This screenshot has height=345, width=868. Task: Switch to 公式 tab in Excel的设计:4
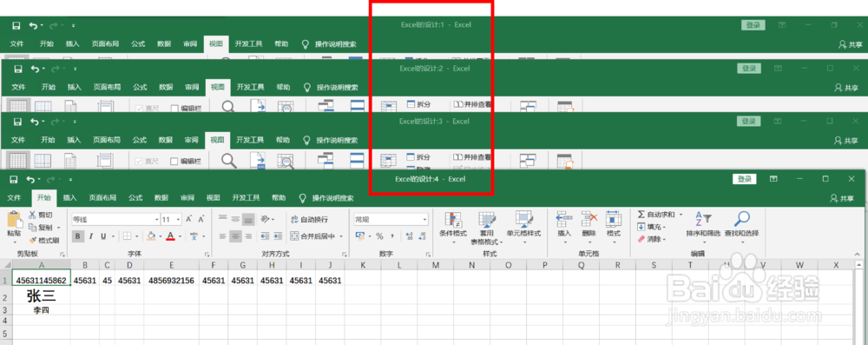coord(135,198)
